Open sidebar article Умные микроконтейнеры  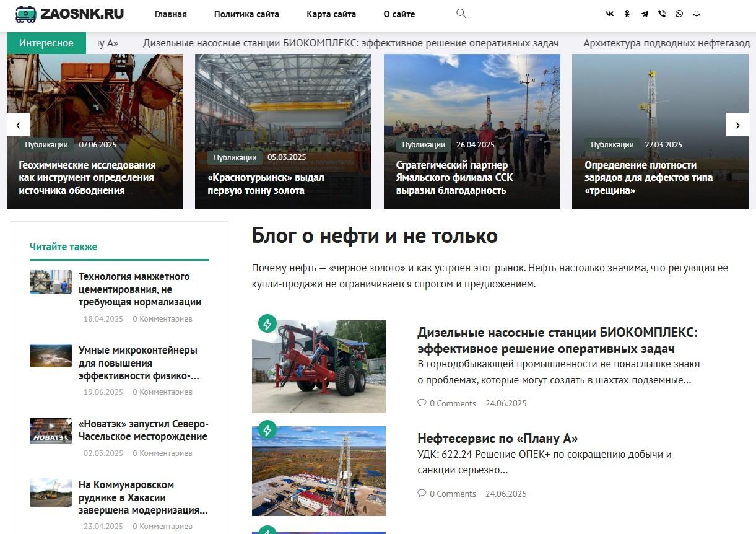coord(139,363)
